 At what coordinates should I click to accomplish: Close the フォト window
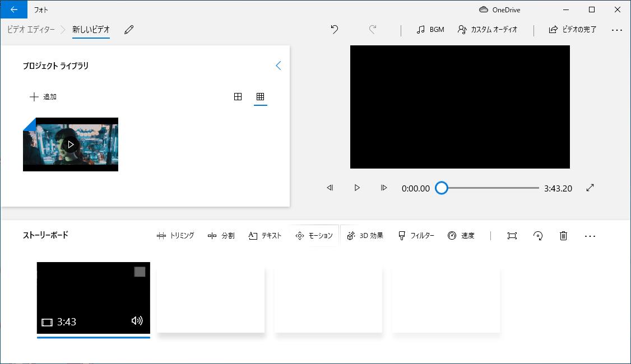[x=618, y=10]
